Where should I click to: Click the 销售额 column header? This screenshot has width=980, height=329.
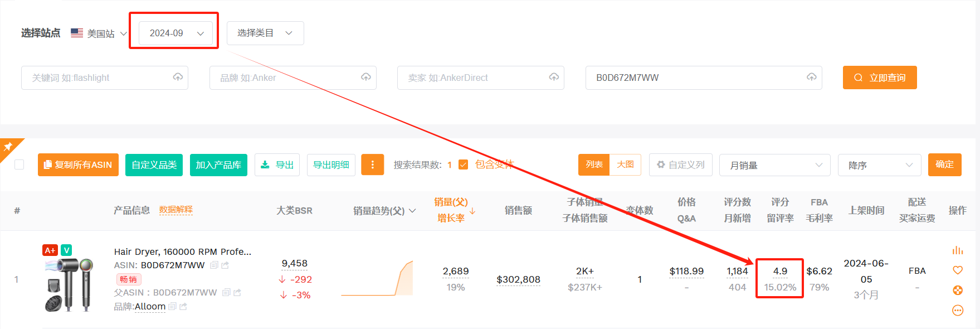click(518, 210)
